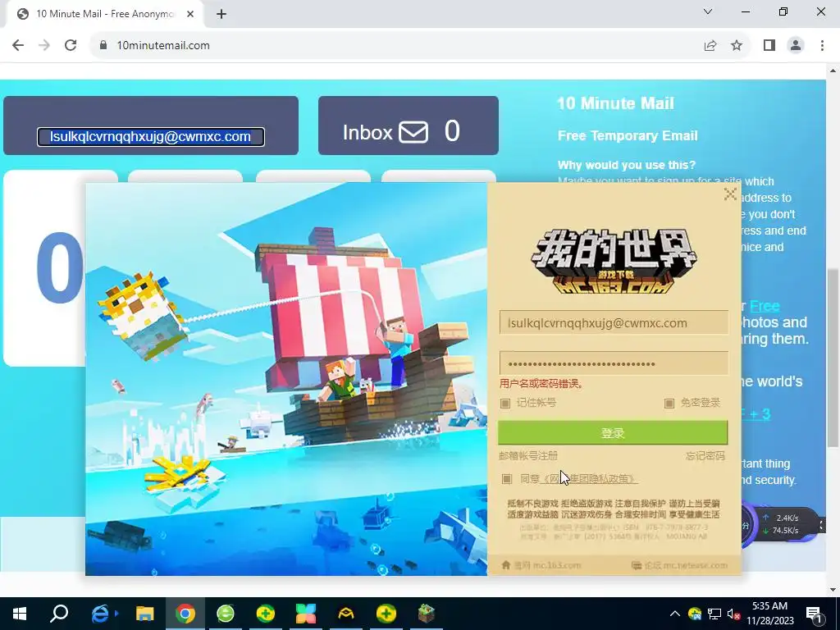840x630 pixels.
Task: Bookmark this page with the star icon
Action: click(737, 46)
